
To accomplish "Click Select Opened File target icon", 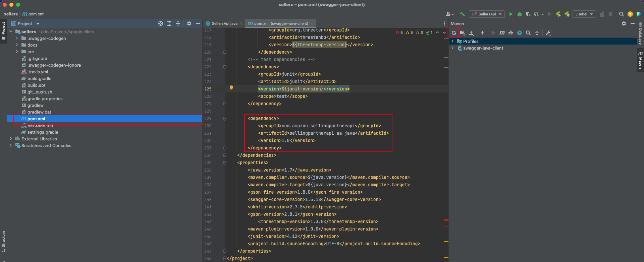I will point(160,23).
